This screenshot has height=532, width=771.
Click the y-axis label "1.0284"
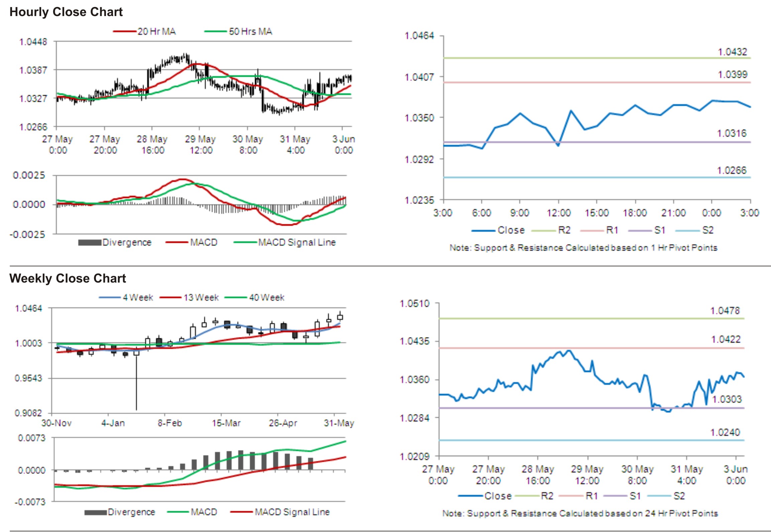click(x=415, y=418)
